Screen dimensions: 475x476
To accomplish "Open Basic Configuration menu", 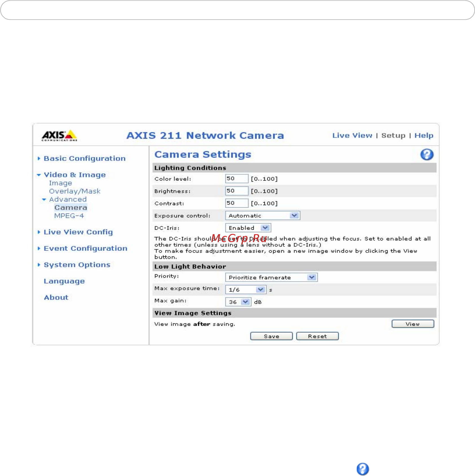I will pyautogui.click(x=84, y=158).
